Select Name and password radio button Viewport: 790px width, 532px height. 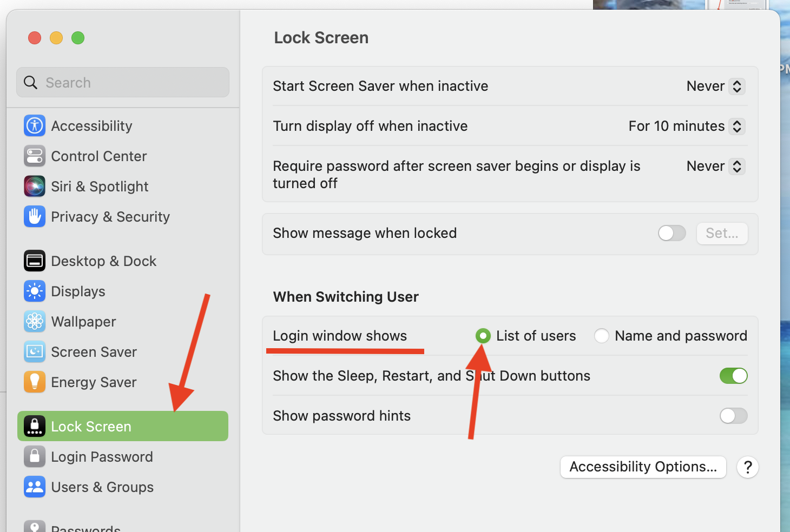point(601,336)
